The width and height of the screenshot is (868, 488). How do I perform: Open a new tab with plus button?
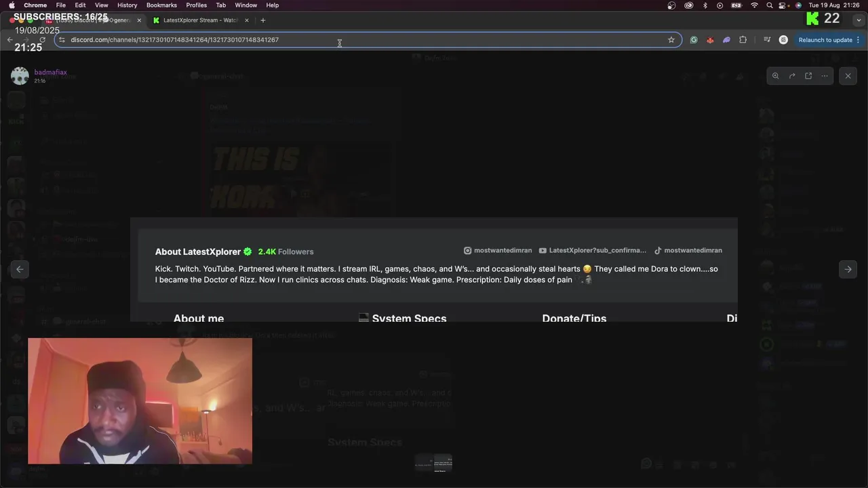tap(263, 20)
